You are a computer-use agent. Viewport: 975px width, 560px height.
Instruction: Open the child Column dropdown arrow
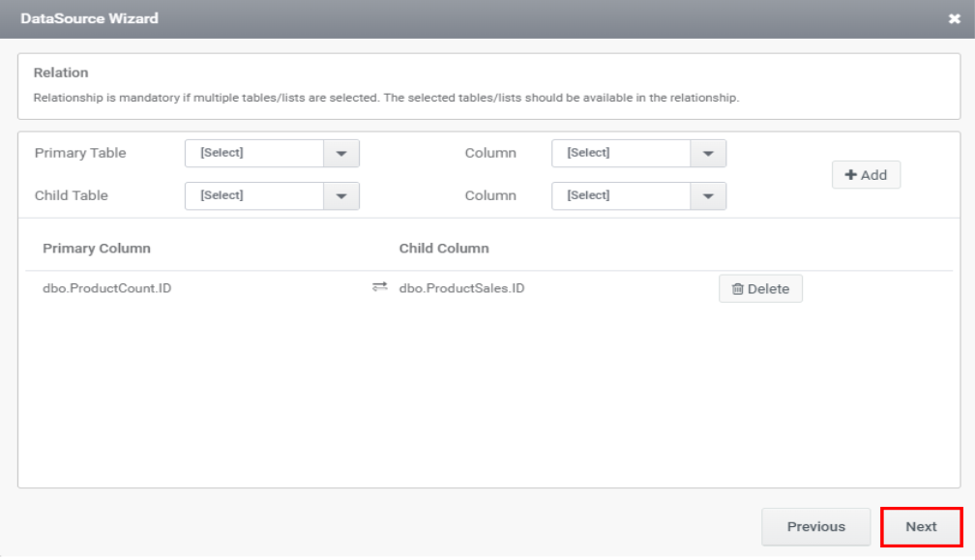pyautogui.click(x=708, y=196)
